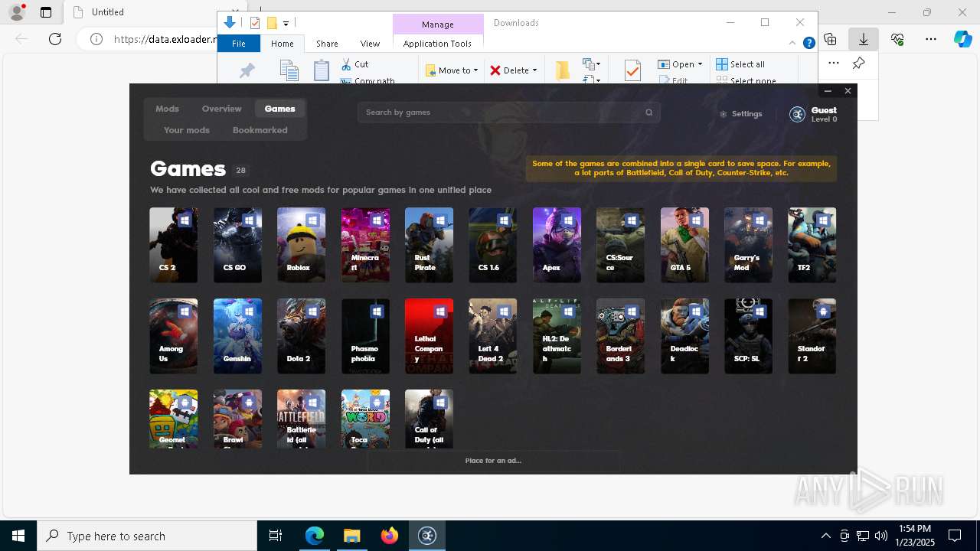Show hidden system tray icons
This screenshot has width=980, height=551.
(x=825, y=536)
